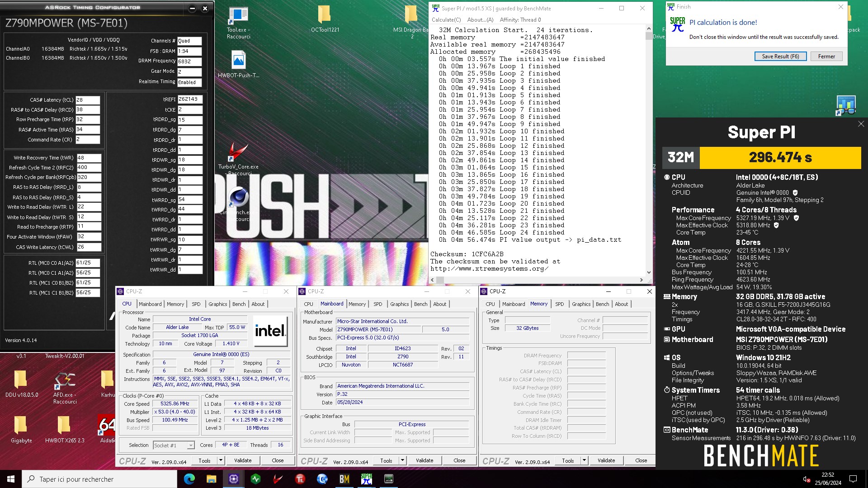This screenshot has height=488, width=868.
Task: Click the search box Taper ici pour rechercher
Action: [99, 479]
